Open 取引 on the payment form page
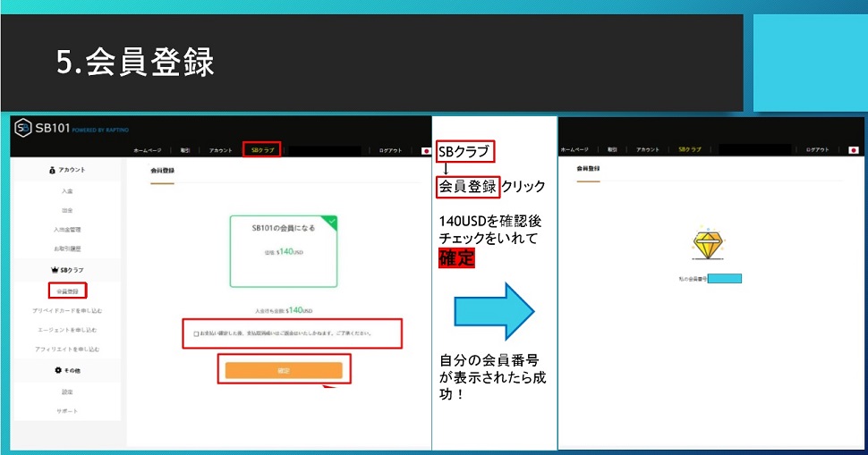 [x=185, y=150]
